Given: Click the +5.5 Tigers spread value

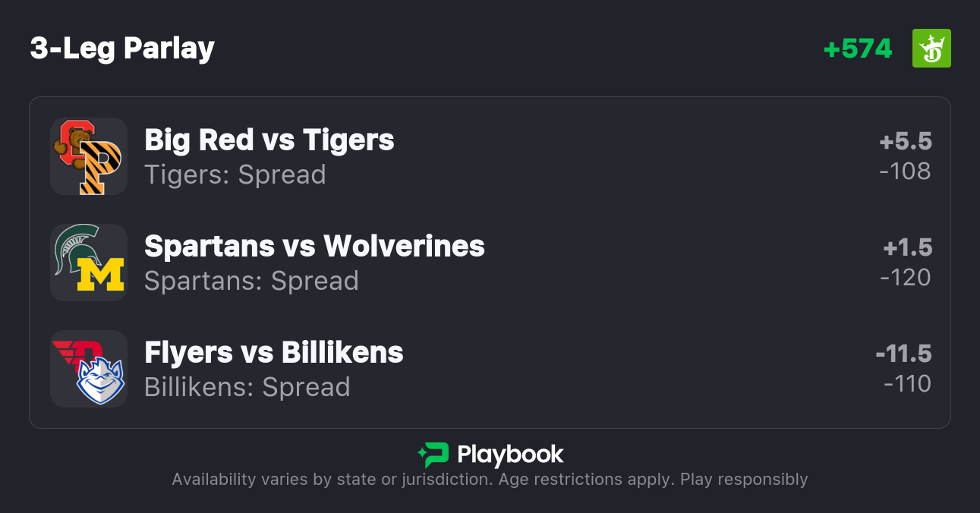Looking at the screenshot, I should pos(906,142).
